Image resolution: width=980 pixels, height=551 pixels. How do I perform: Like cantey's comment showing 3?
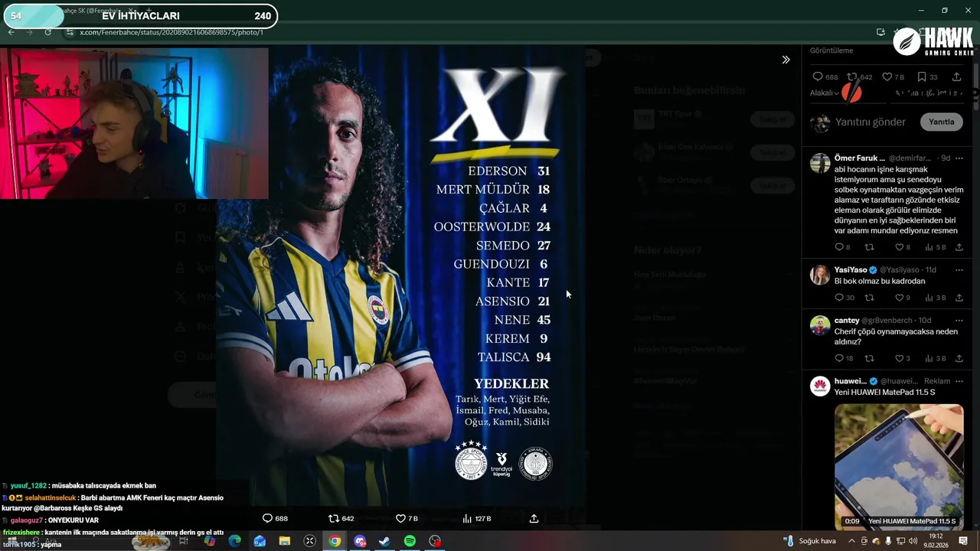tap(903, 358)
